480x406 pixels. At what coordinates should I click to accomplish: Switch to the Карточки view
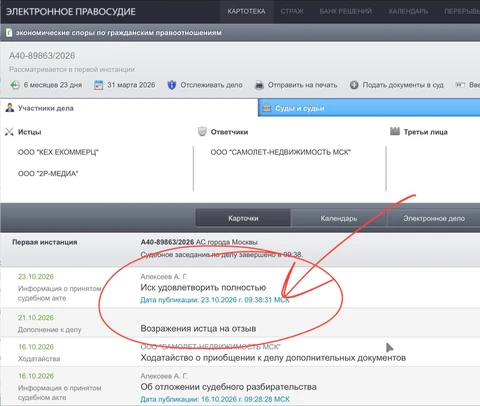(243, 218)
